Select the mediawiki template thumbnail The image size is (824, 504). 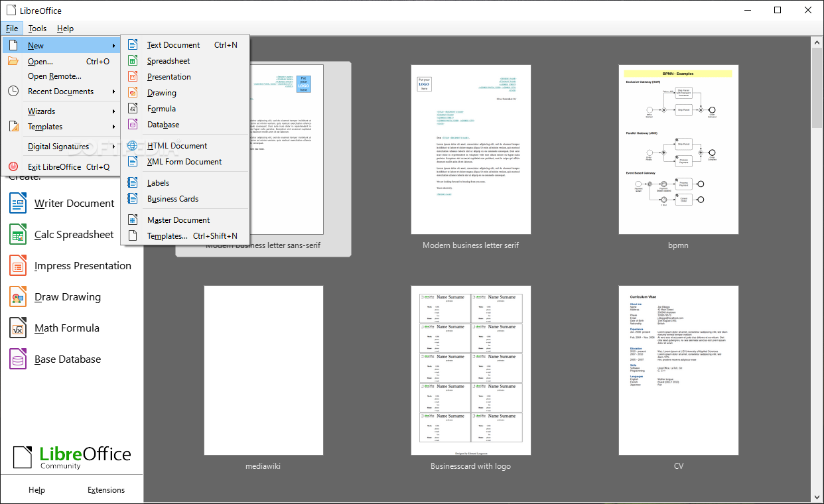pyautogui.click(x=263, y=370)
